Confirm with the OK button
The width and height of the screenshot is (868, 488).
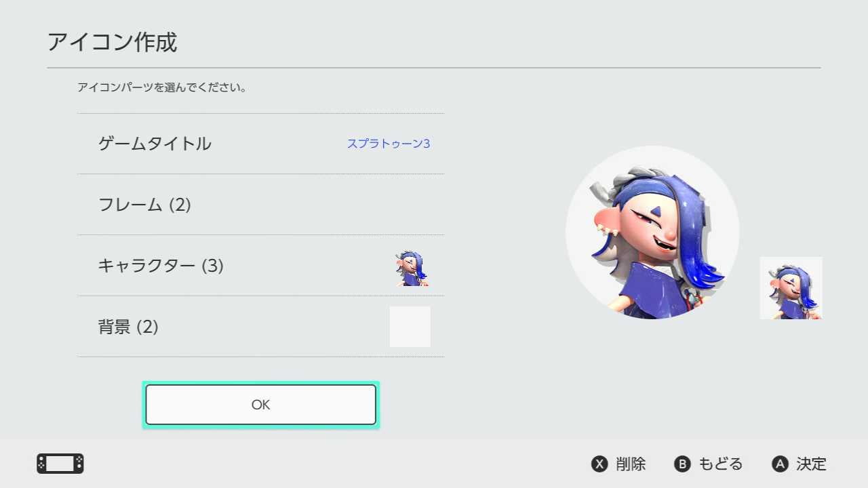[x=261, y=405]
